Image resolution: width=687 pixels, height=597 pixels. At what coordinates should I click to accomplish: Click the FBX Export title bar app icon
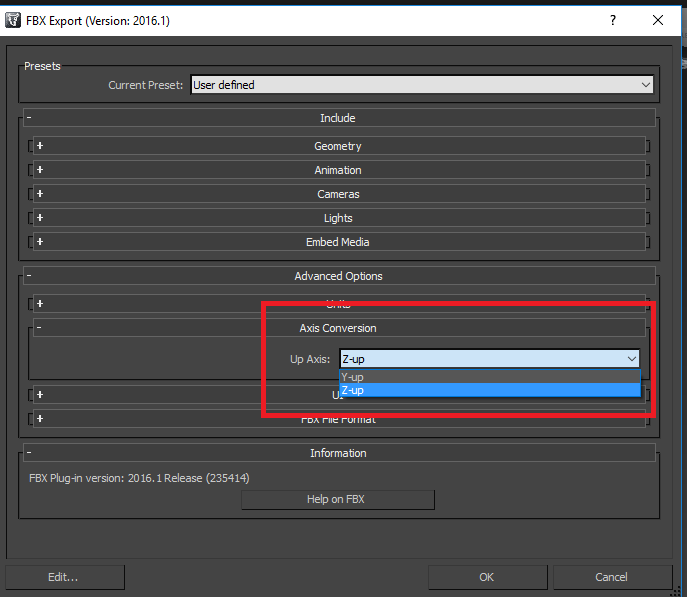(13, 20)
